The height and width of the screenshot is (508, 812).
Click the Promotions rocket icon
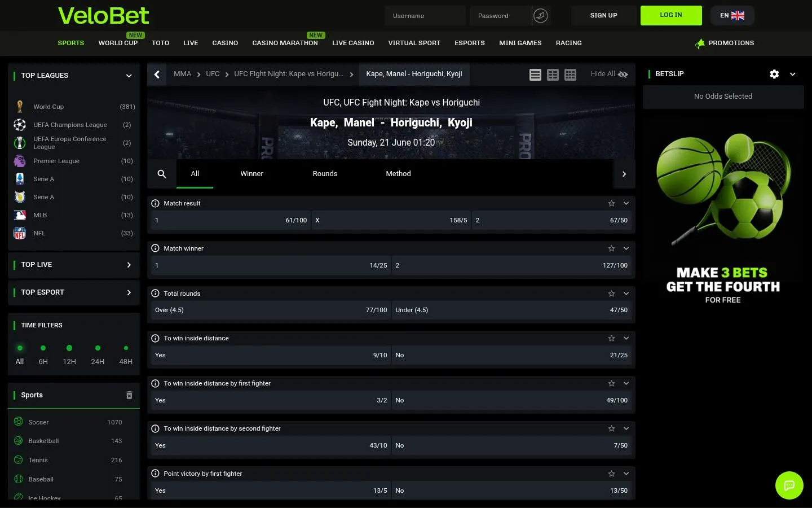700,43
